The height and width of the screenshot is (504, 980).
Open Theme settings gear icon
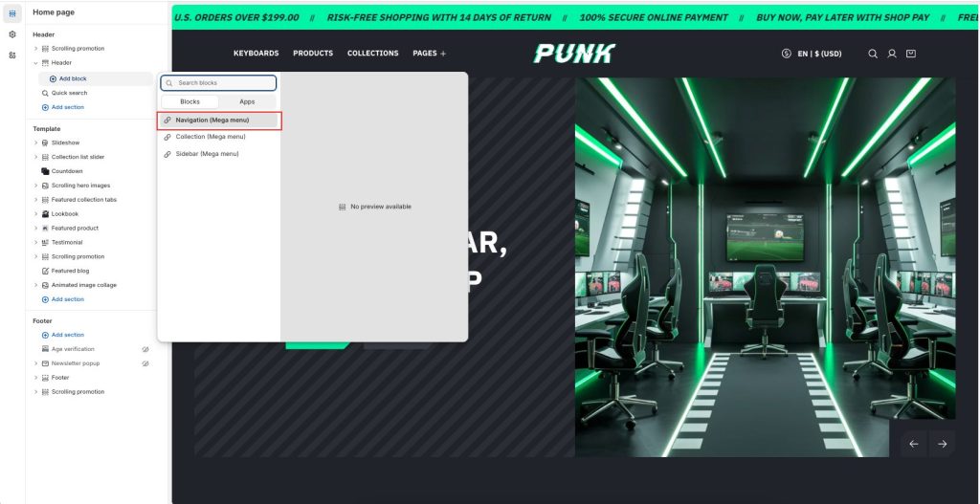12,34
